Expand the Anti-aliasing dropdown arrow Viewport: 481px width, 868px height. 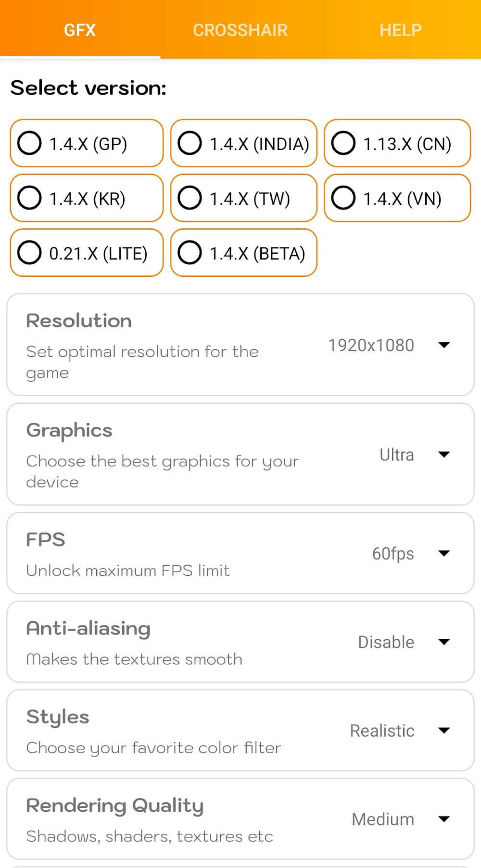(x=444, y=642)
